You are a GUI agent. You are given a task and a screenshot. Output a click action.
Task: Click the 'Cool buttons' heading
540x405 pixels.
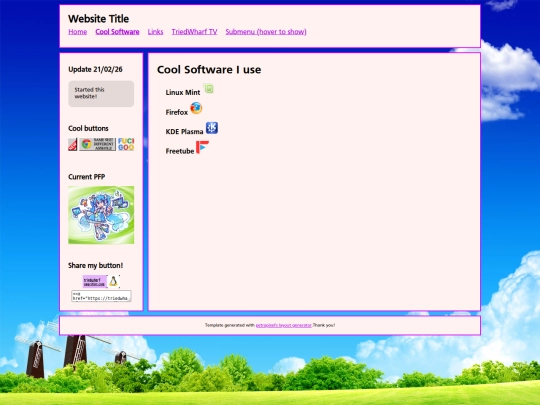coord(88,128)
